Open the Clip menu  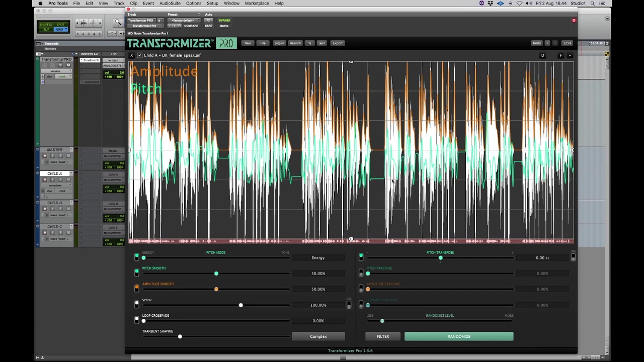pos(134,3)
